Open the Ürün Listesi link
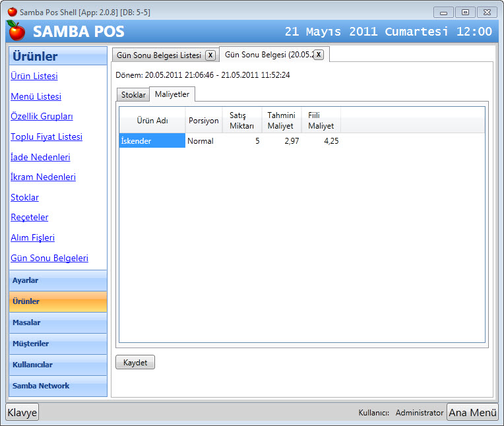Viewport: 504px width, 426px height. point(34,76)
